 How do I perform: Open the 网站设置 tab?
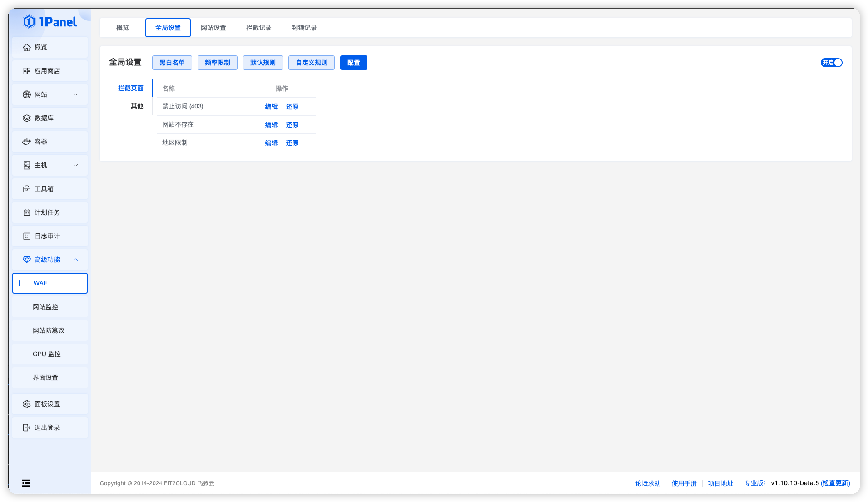pyautogui.click(x=213, y=28)
